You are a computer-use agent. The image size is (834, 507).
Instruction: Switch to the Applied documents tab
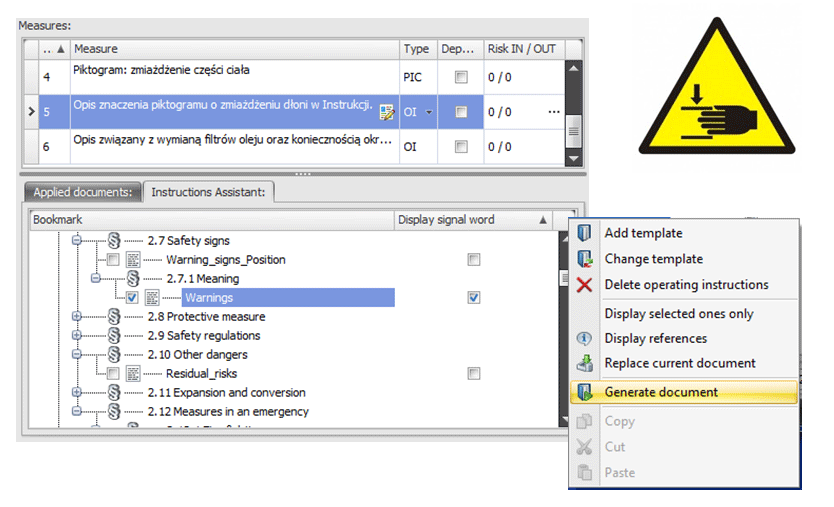coord(81,192)
